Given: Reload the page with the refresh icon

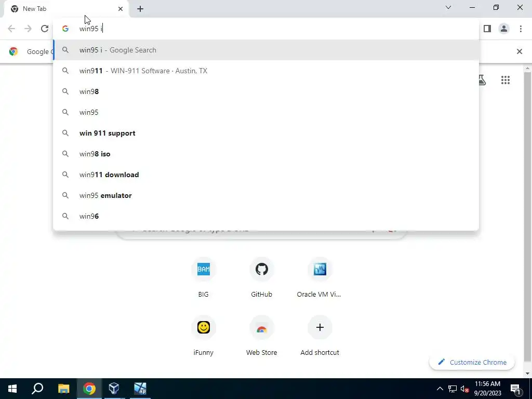Looking at the screenshot, I should click(45, 29).
